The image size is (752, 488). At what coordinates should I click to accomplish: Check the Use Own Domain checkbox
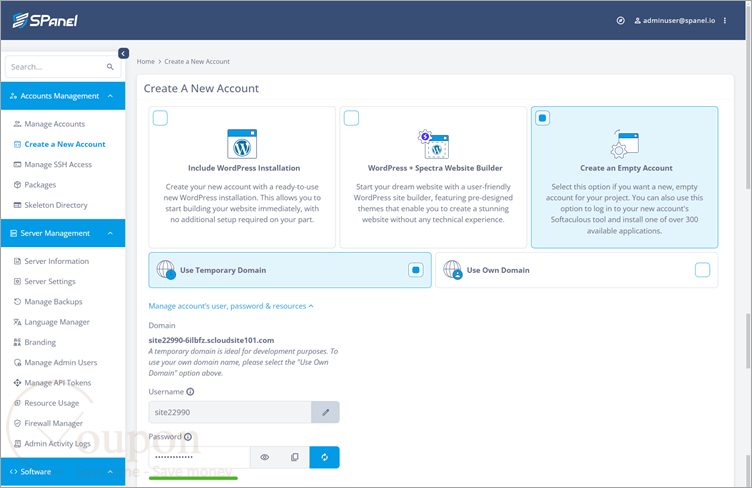pyautogui.click(x=703, y=270)
